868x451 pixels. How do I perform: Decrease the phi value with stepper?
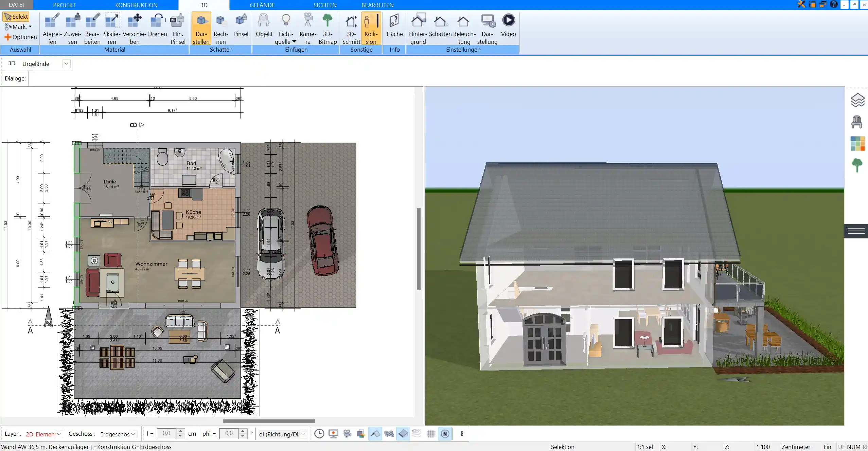pos(243,436)
